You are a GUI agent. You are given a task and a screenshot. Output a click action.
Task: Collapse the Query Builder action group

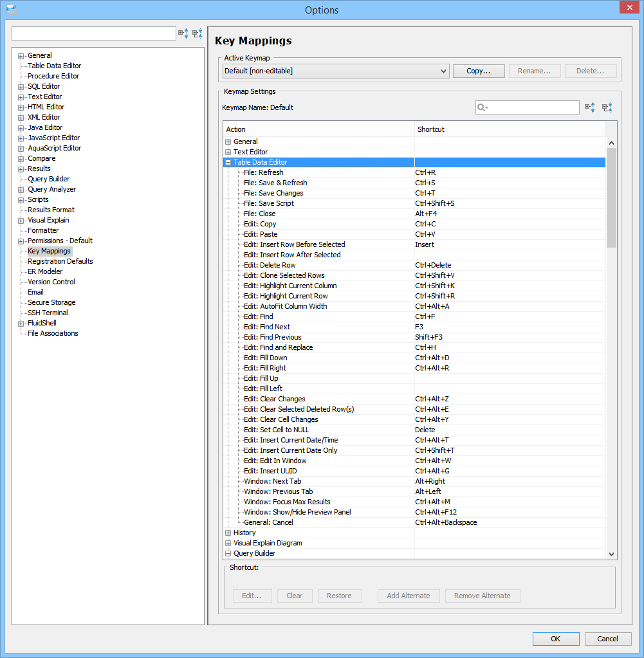(228, 554)
